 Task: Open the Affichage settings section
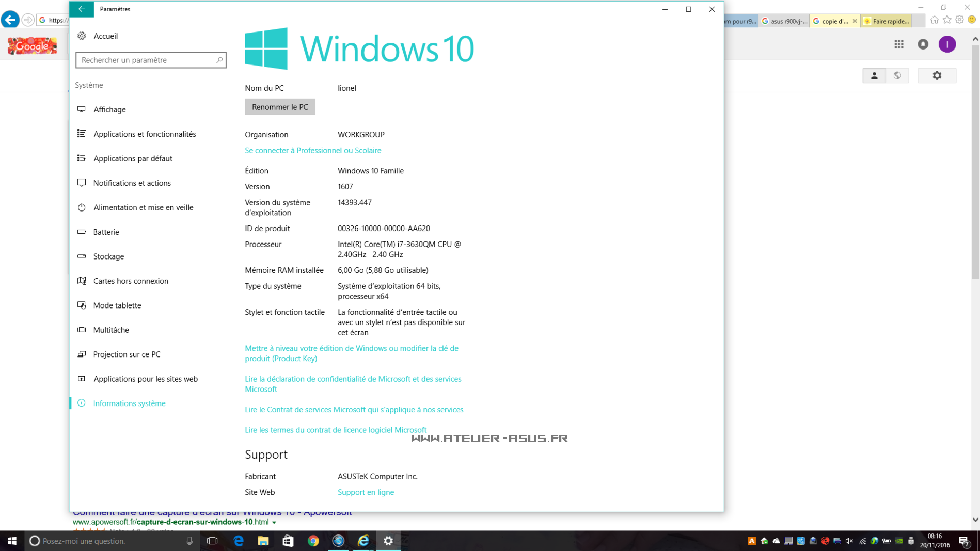[x=109, y=109]
